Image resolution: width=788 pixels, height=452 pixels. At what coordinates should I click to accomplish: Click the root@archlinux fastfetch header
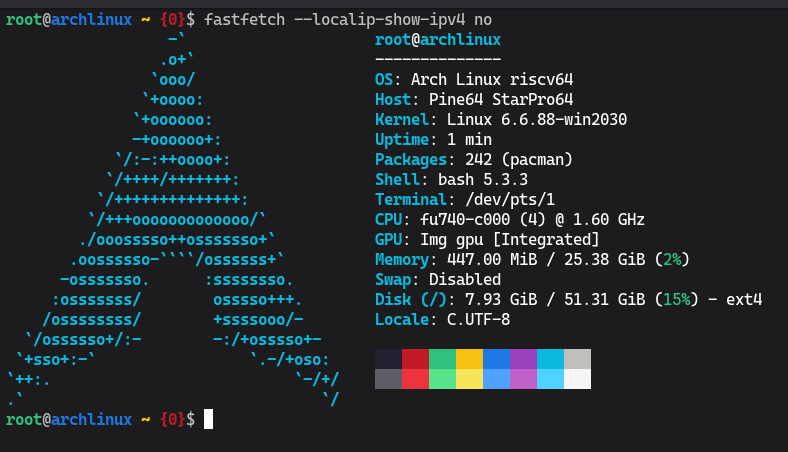click(438, 40)
